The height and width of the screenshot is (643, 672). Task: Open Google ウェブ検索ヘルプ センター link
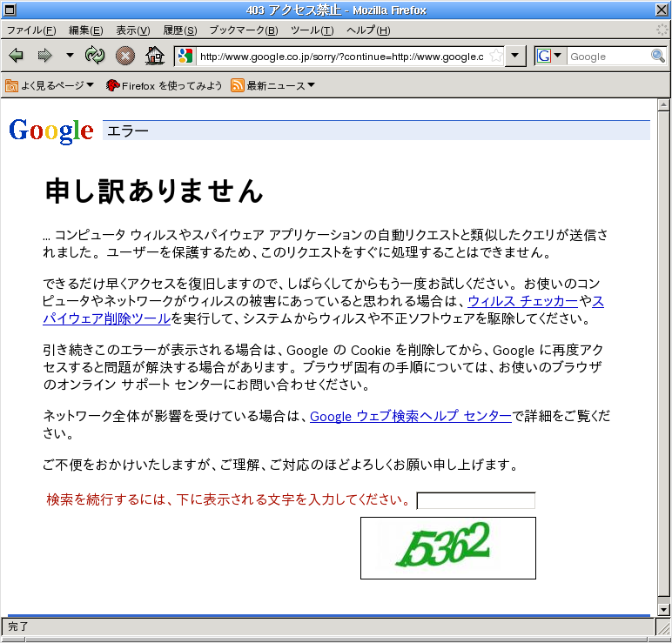tap(411, 416)
